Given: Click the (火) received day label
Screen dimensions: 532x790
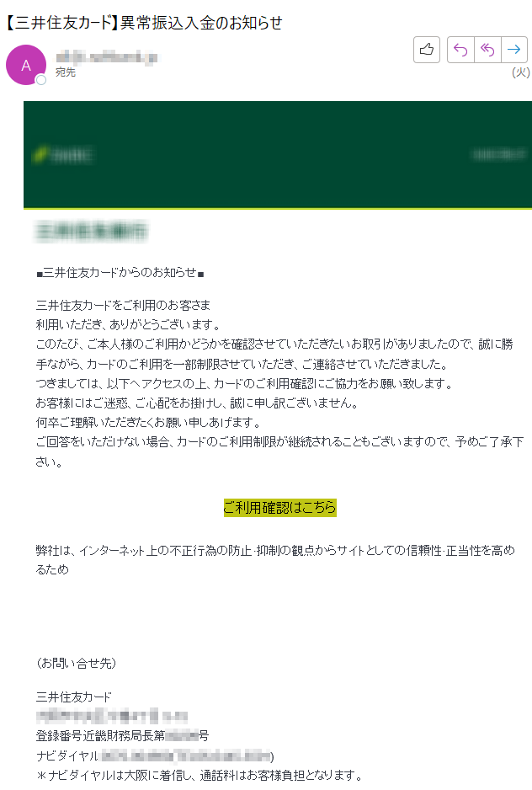Looking at the screenshot, I should (521, 72).
